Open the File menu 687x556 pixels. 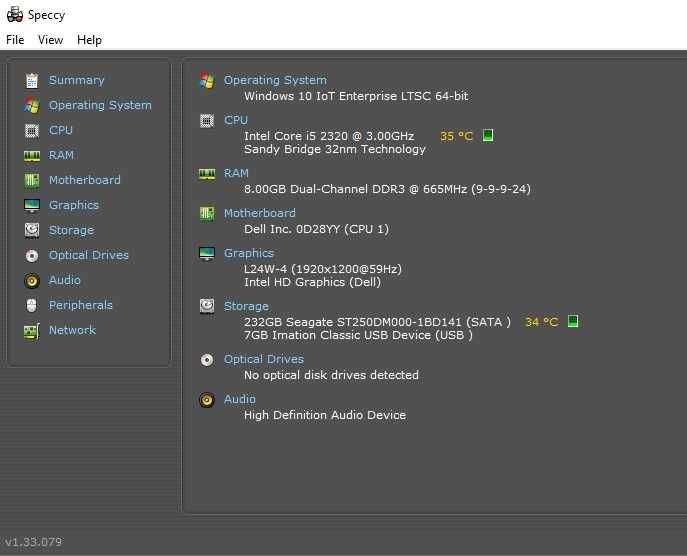pyautogui.click(x=15, y=40)
